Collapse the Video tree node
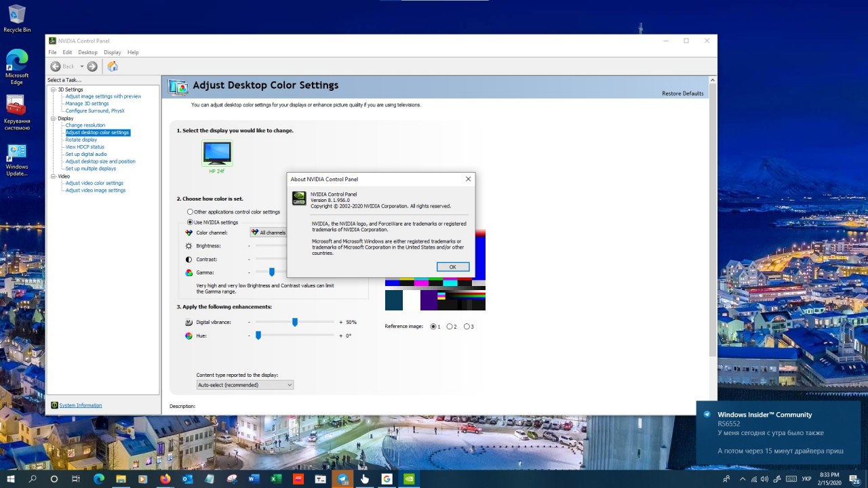This screenshot has width=868, height=488. pyautogui.click(x=52, y=176)
